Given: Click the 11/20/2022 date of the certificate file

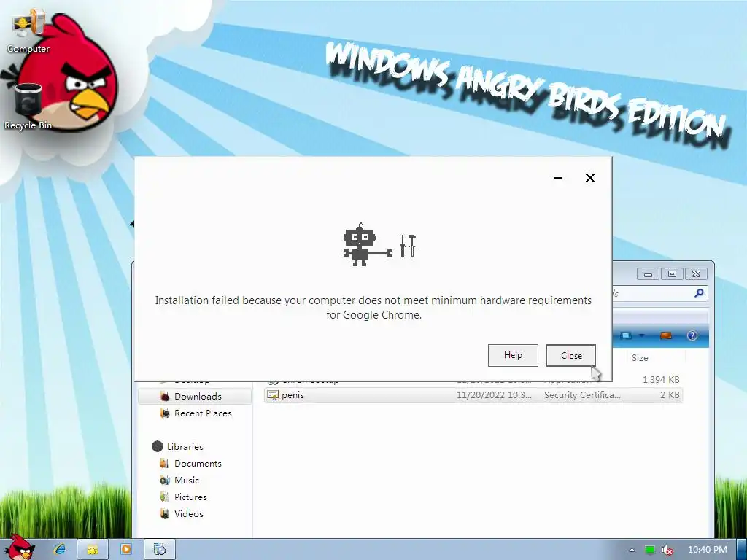Looking at the screenshot, I should pyautogui.click(x=494, y=395).
